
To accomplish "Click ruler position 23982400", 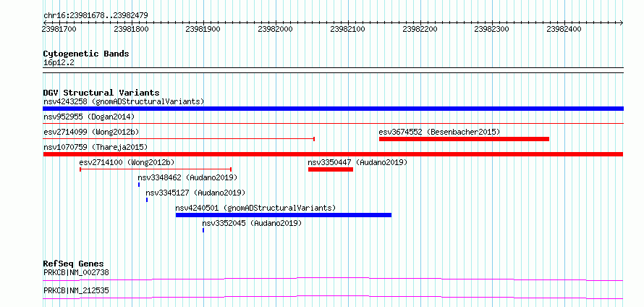I will point(564,29).
